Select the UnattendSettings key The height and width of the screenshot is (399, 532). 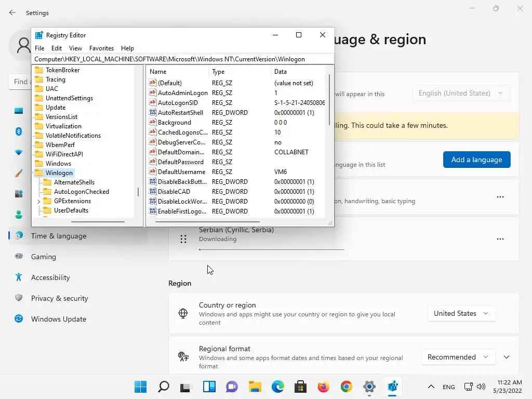point(69,98)
